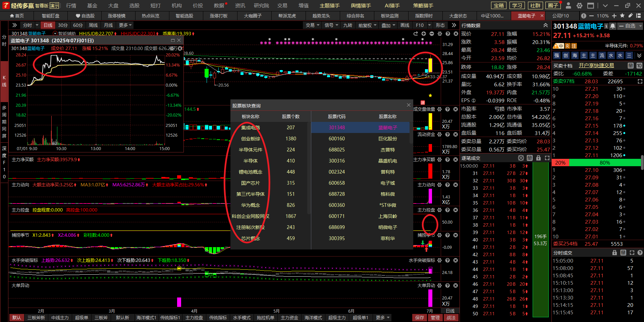Close 股票板块查询 dialog
This screenshot has width=644, height=322.
click(409, 105)
